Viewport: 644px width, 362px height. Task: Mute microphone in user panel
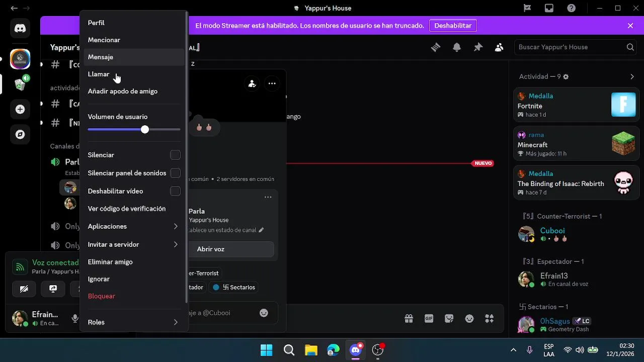75,318
